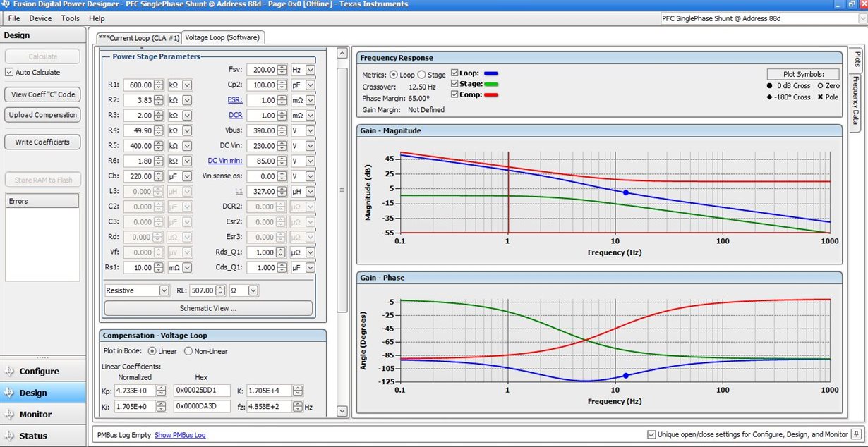Open the L1 unit dropdown
Screen dimensions: 868x447
310,192
